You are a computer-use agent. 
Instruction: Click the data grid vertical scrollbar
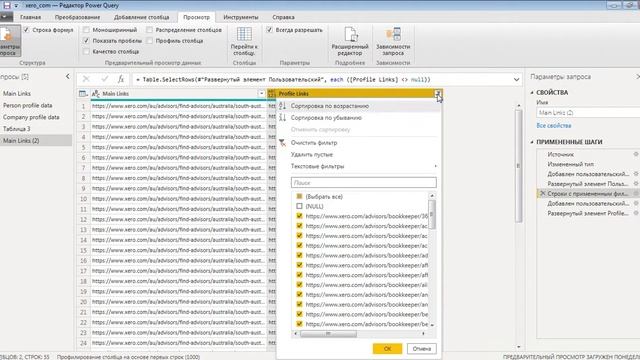518,166
